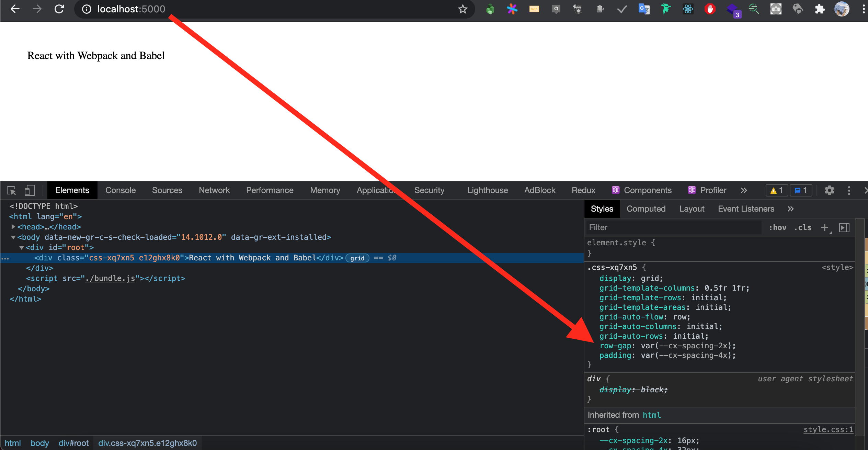This screenshot has width=868, height=450.
Task: Switch to the Console panel
Action: [121, 190]
